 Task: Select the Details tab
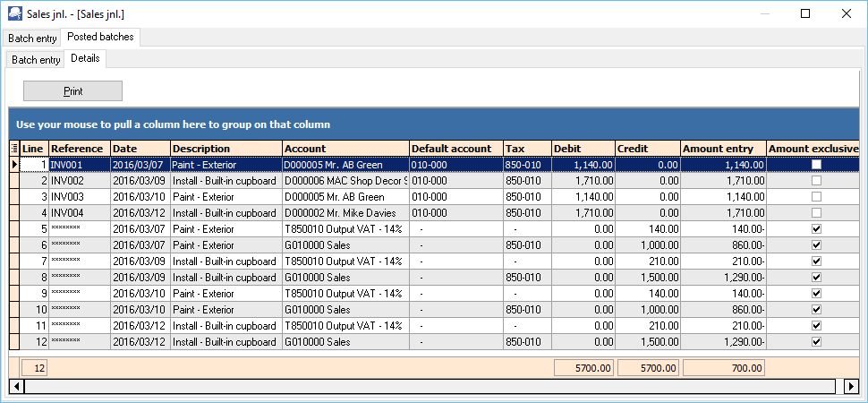[x=86, y=59]
